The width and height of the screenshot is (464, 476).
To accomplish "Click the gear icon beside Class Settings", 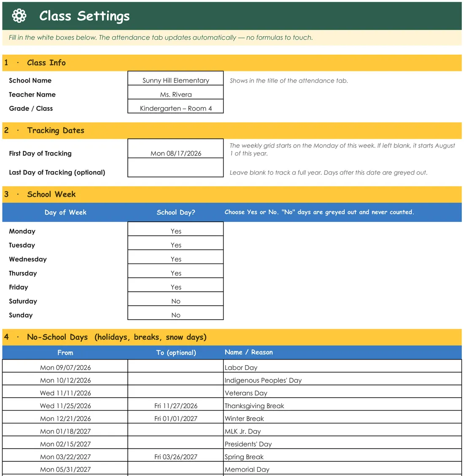I will pyautogui.click(x=19, y=16).
